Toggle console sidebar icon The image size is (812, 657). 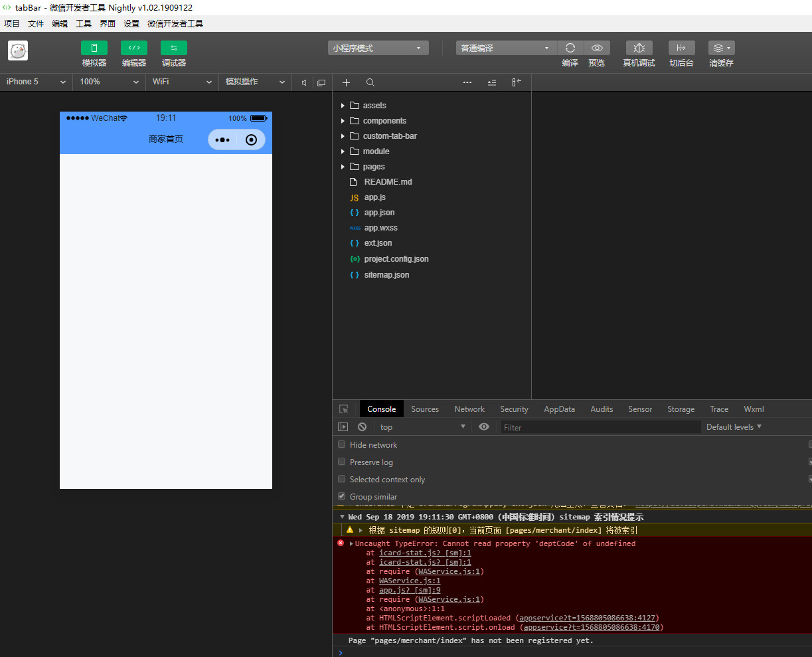click(343, 427)
